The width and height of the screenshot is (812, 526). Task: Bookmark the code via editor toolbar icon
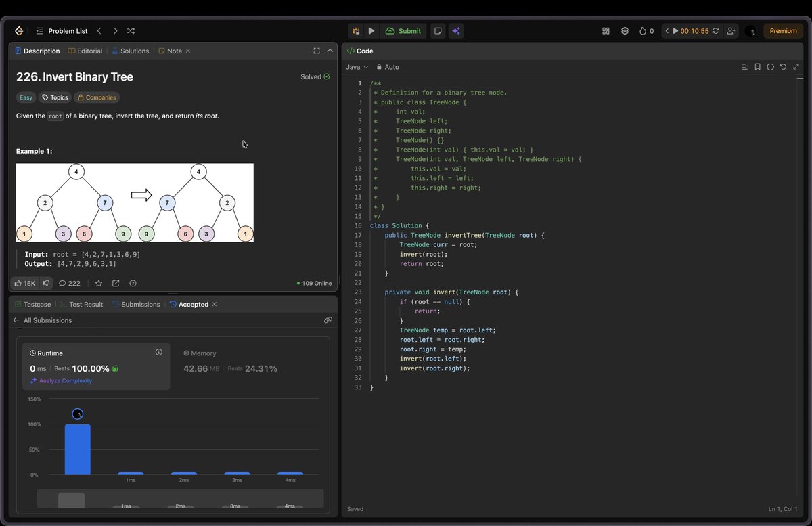click(757, 67)
